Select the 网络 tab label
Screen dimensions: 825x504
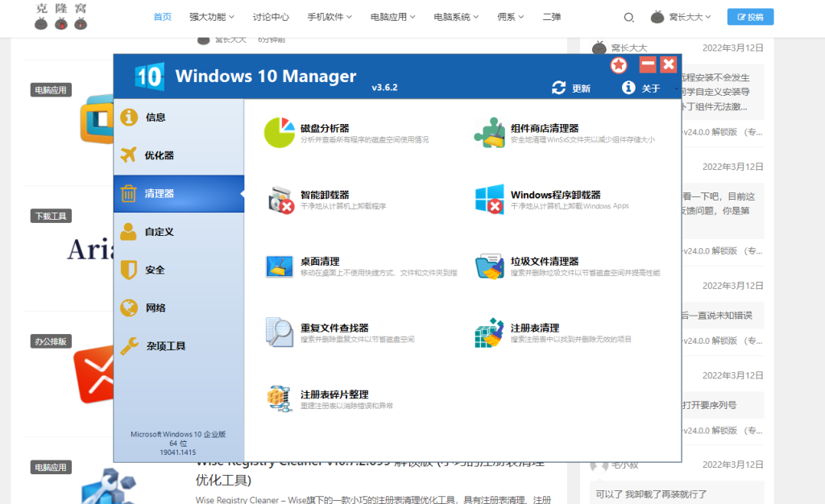tap(155, 308)
